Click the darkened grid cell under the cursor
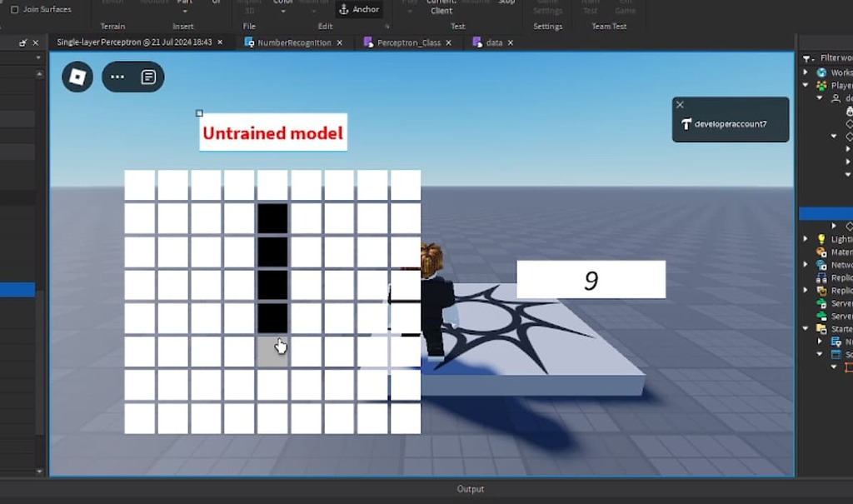 (x=272, y=350)
